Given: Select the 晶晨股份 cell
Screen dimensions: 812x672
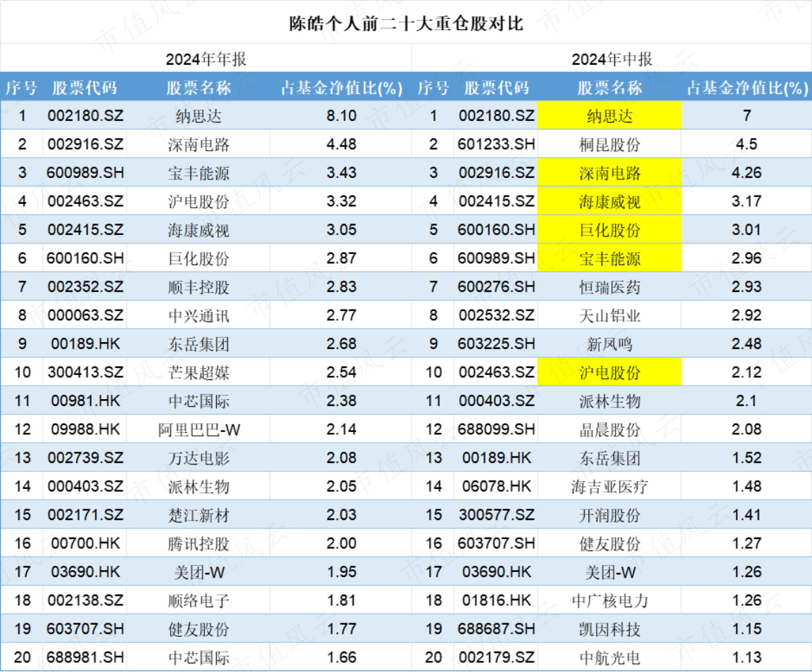Looking at the screenshot, I should [609, 430].
